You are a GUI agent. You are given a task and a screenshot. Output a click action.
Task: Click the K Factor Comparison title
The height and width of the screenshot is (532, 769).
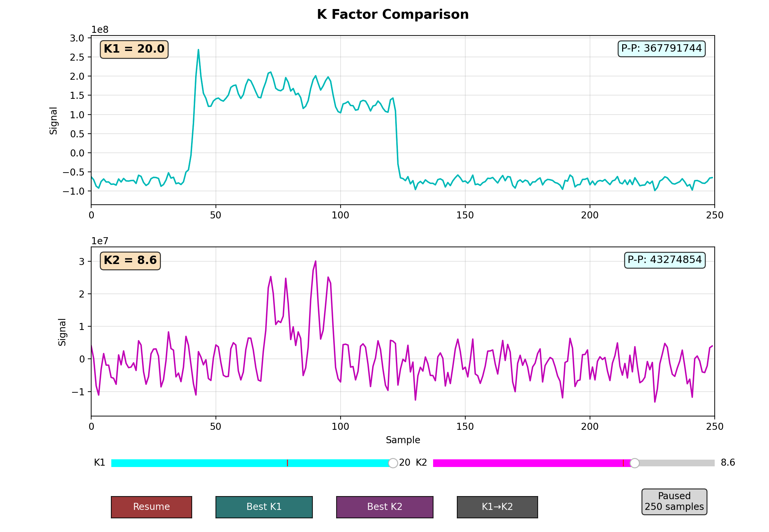(393, 14)
